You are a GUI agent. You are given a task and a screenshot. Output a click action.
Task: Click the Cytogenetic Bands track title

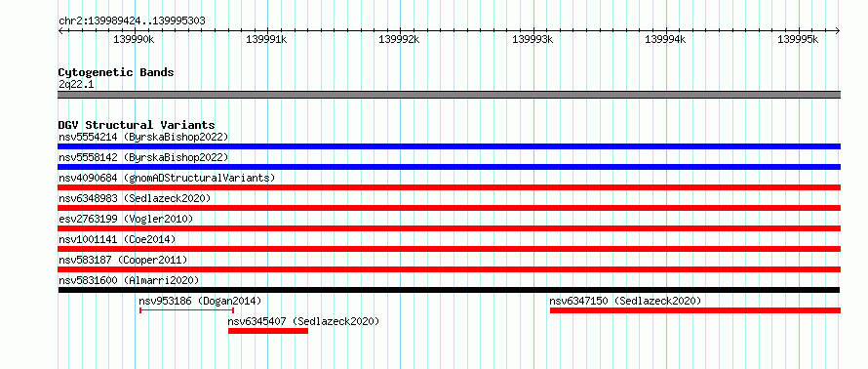point(116,72)
